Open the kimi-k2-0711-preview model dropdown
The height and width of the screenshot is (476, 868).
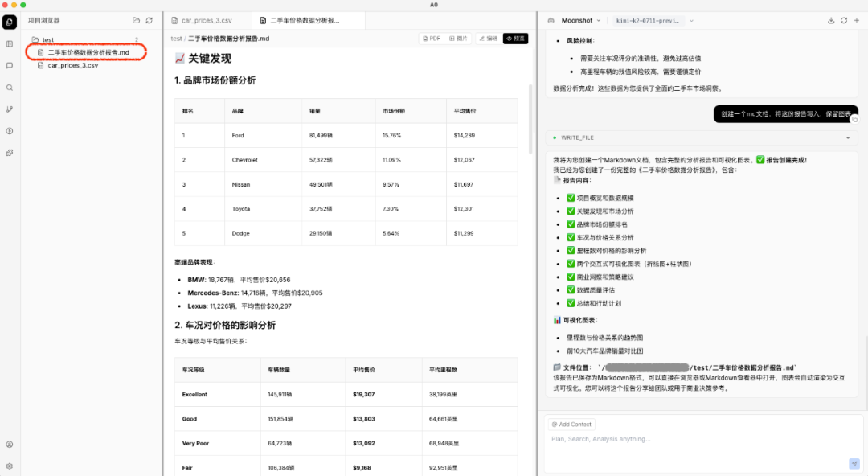(653, 20)
